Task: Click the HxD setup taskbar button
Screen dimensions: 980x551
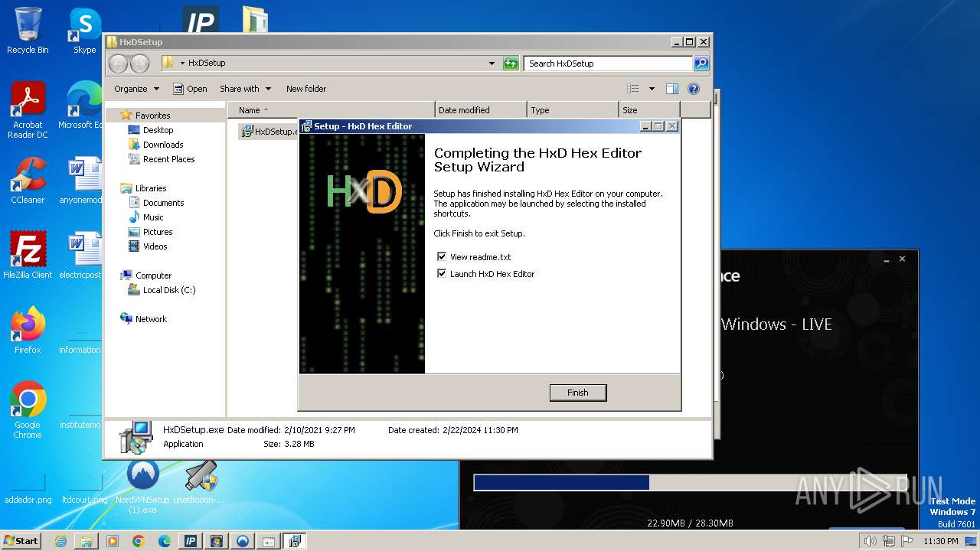Action: tap(295, 541)
